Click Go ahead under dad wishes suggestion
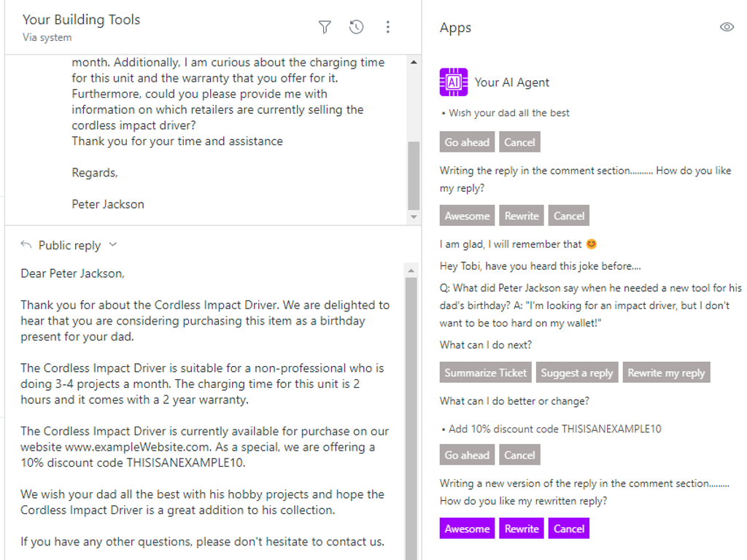The width and height of the screenshot is (747, 560). [x=467, y=142]
